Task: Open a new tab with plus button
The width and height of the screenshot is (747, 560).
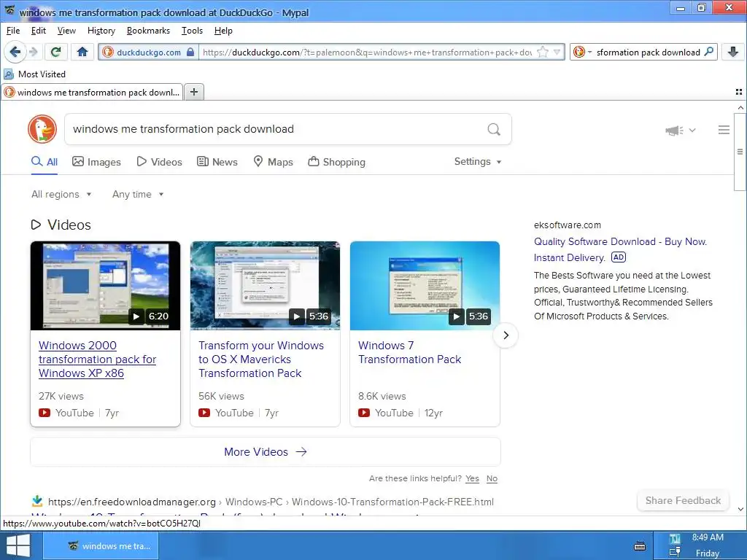Action: tap(194, 92)
